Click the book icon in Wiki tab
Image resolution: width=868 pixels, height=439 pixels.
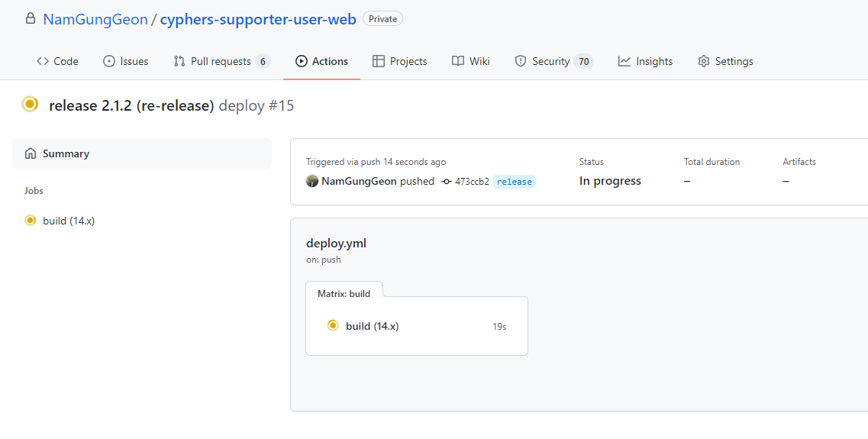tap(458, 61)
